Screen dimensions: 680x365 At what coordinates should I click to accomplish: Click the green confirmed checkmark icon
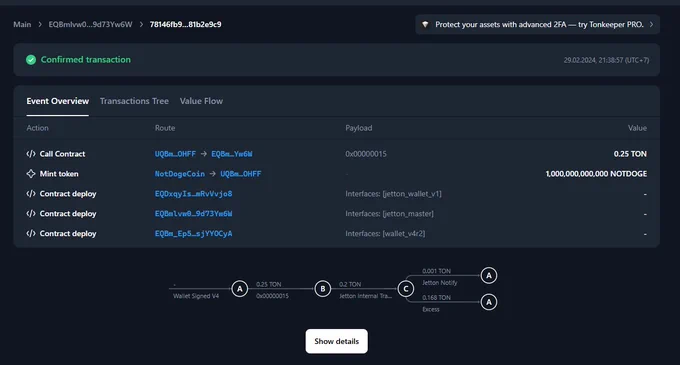coord(31,60)
